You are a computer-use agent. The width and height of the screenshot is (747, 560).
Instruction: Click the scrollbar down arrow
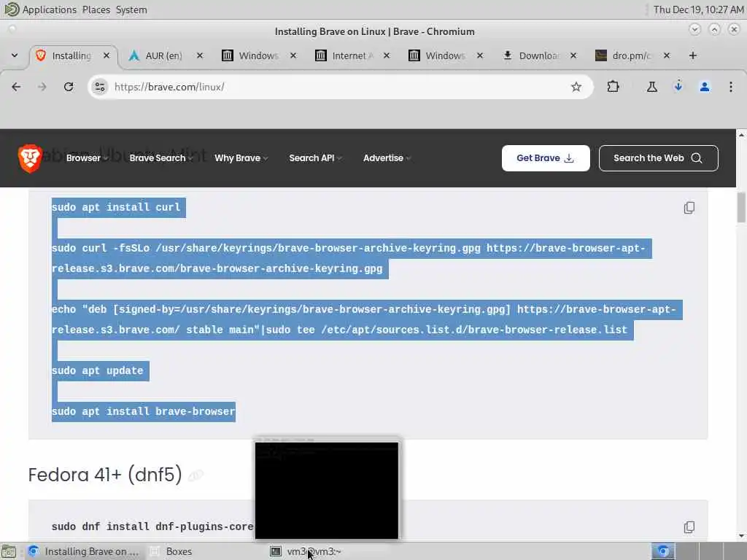(741, 536)
